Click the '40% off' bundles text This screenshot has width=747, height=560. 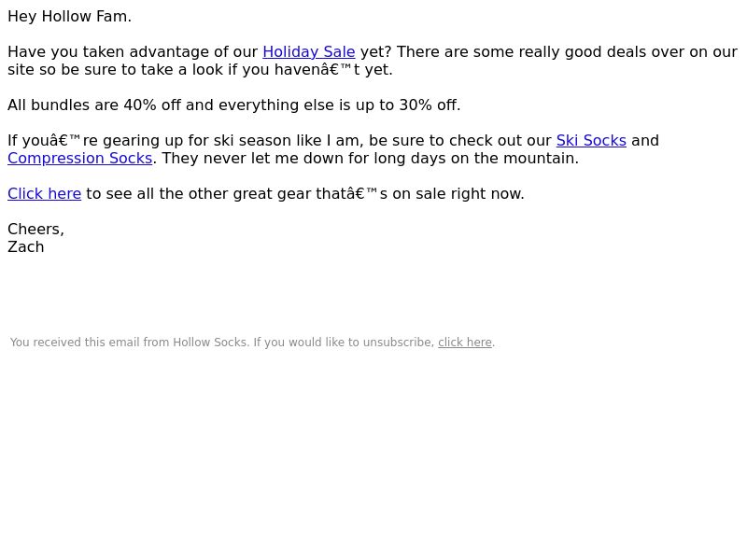pyautogui.click(x=152, y=105)
